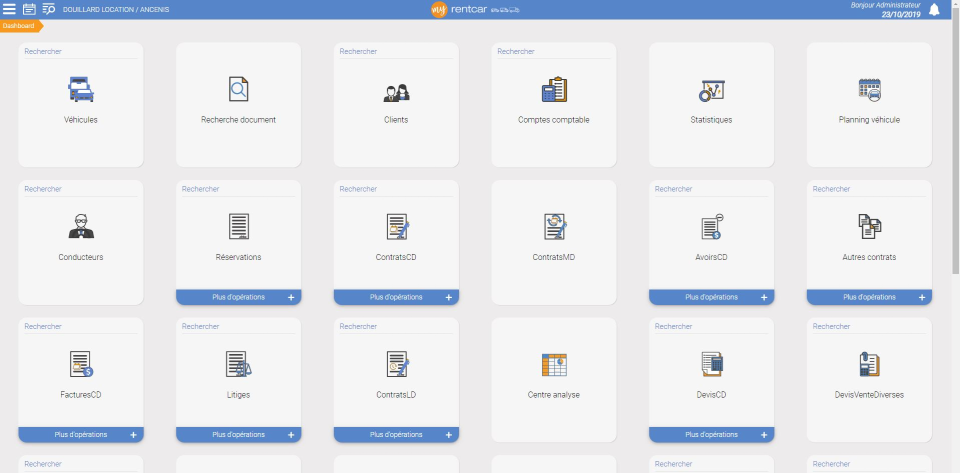Click the Bonjour Administrateur greeting
This screenshot has width=960, height=473.
tap(885, 5)
